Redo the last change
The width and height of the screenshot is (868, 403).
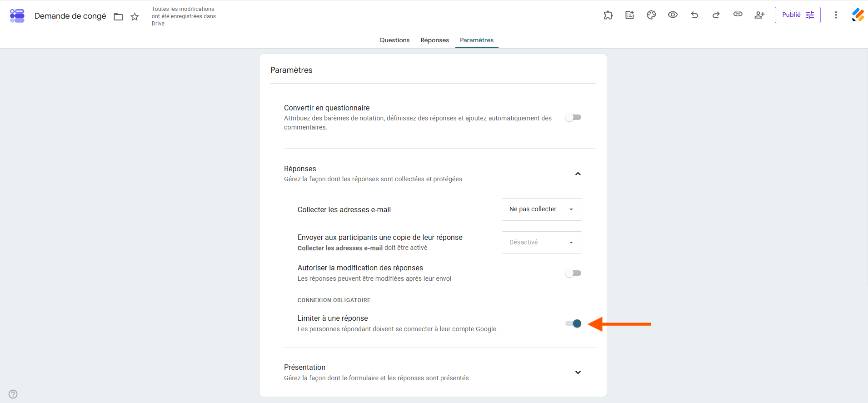716,15
